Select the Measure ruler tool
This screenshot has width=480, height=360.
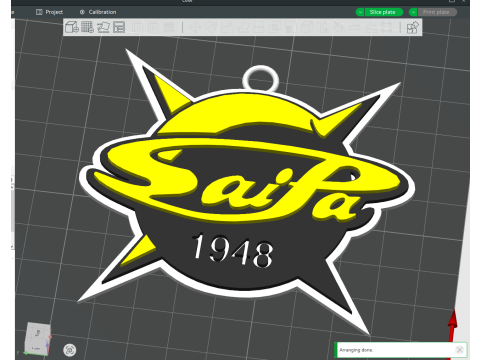(x=354, y=27)
